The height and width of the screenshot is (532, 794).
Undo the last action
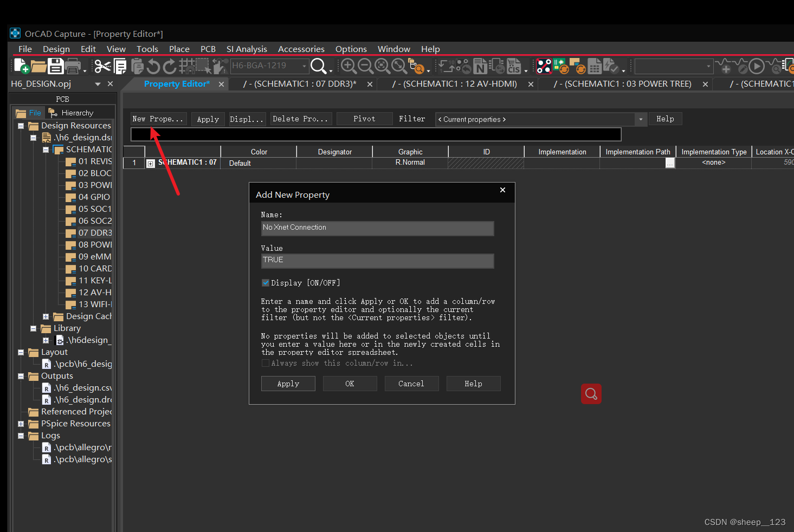(153, 66)
